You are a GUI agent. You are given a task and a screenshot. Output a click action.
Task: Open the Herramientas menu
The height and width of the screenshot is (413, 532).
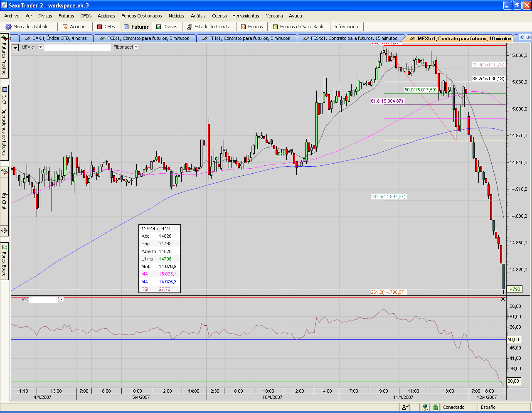click(x=246, y=16)
